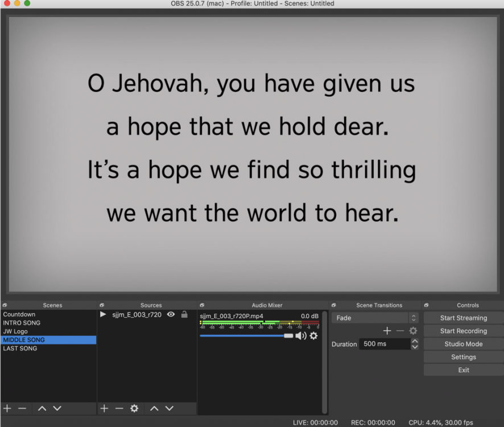Click the audio volume slider handle
This screenshot has height=427, width=504.
point(288,336)
